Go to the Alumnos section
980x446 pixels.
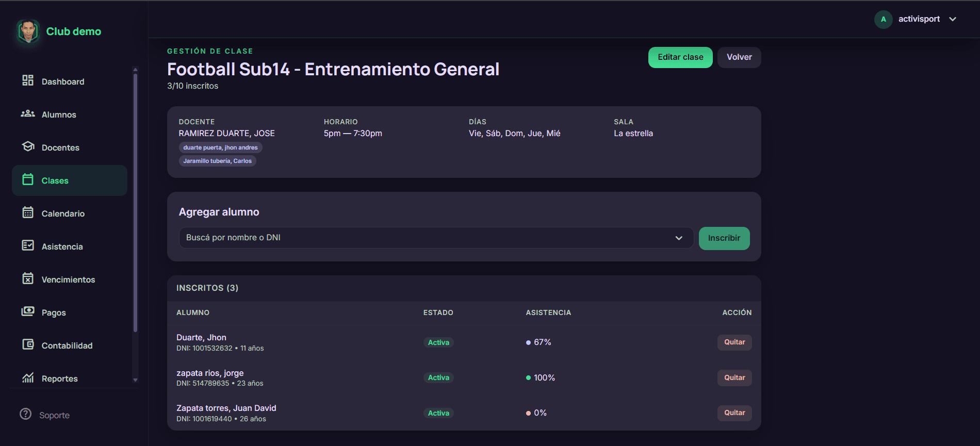59,114
